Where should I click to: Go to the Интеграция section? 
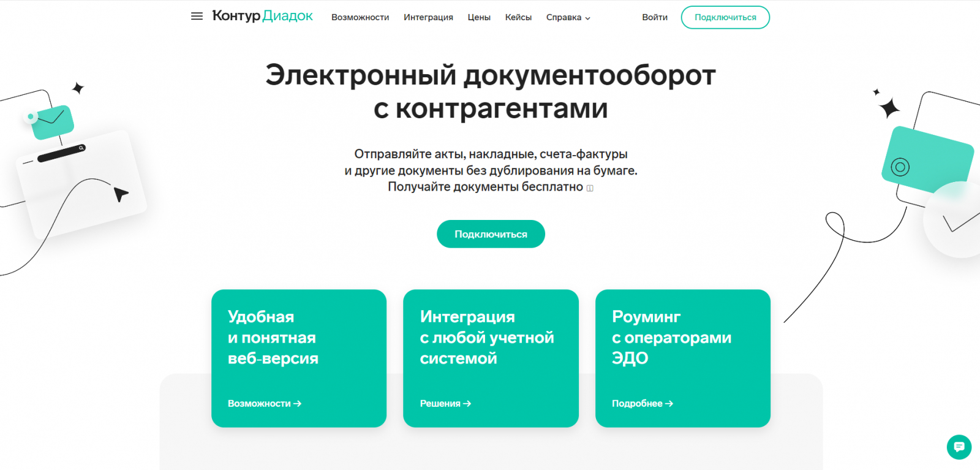(428, 17)
